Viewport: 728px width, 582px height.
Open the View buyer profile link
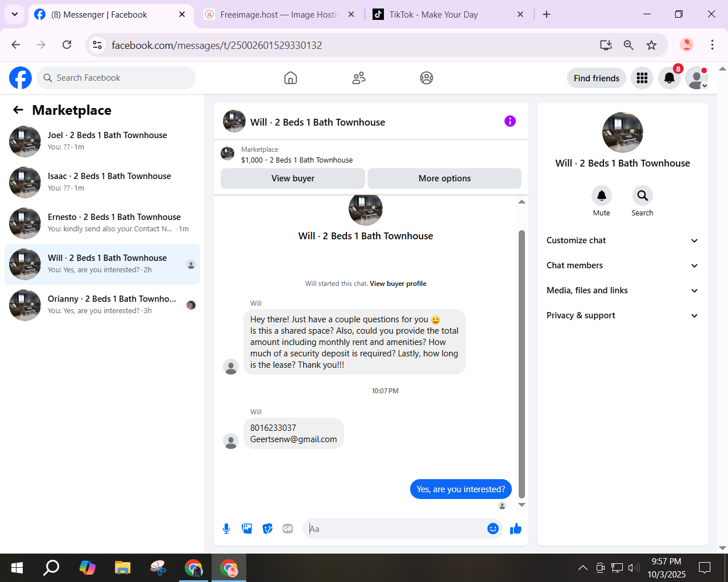click(x=398, y=284)
